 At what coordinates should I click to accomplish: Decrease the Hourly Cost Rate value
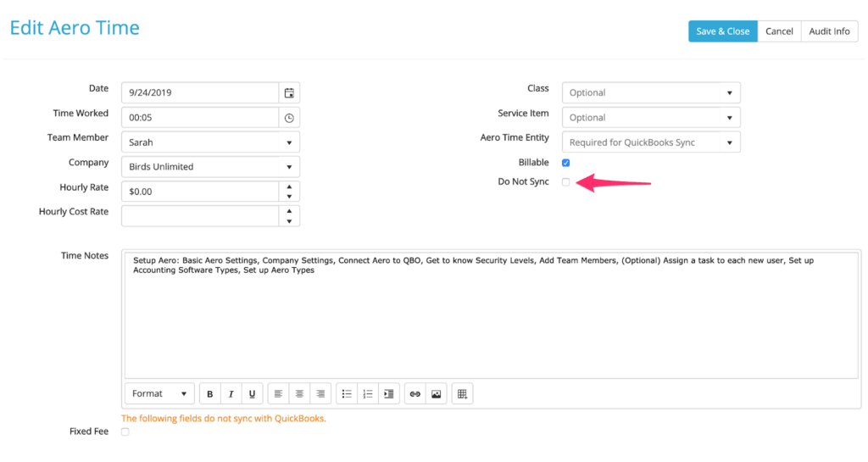point(289,221)
